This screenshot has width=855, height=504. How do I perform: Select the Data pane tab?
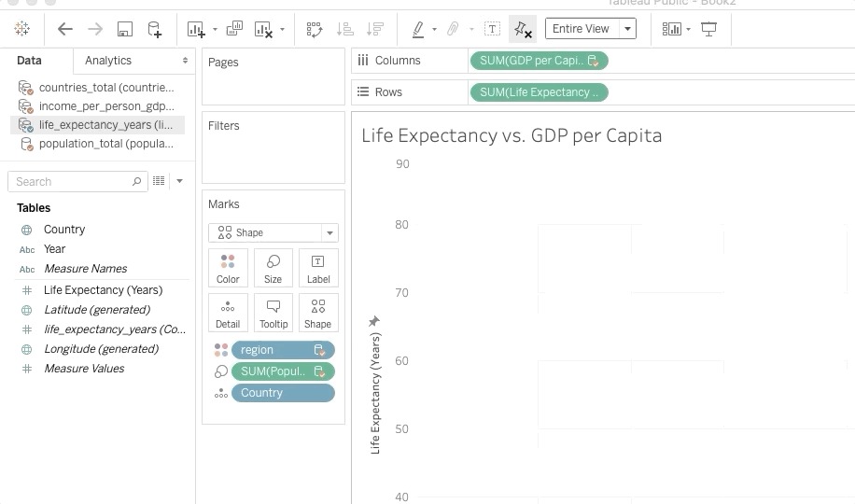point(29,61)
